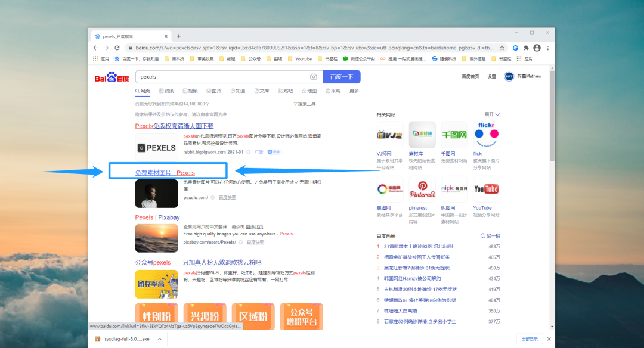644x348 pixels.
Task: Open the 集图网 site icon
Action: coord(390,189)
